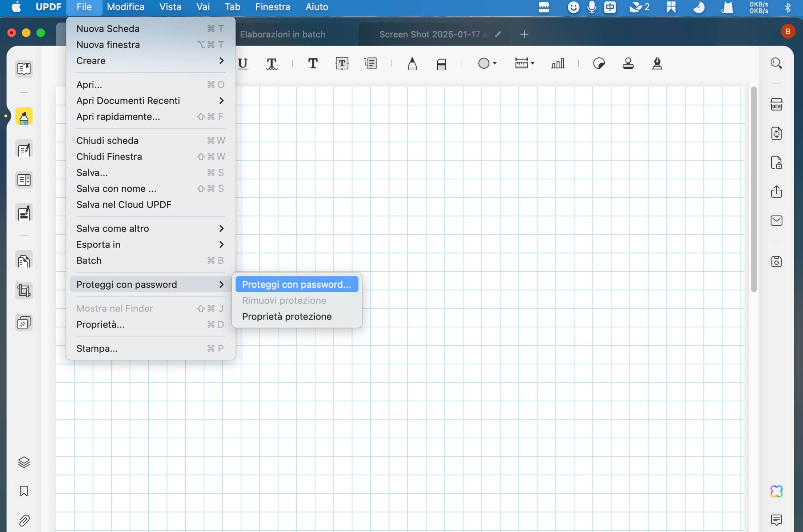Open the Page tools watermark sidebar icon

point(24,323)
